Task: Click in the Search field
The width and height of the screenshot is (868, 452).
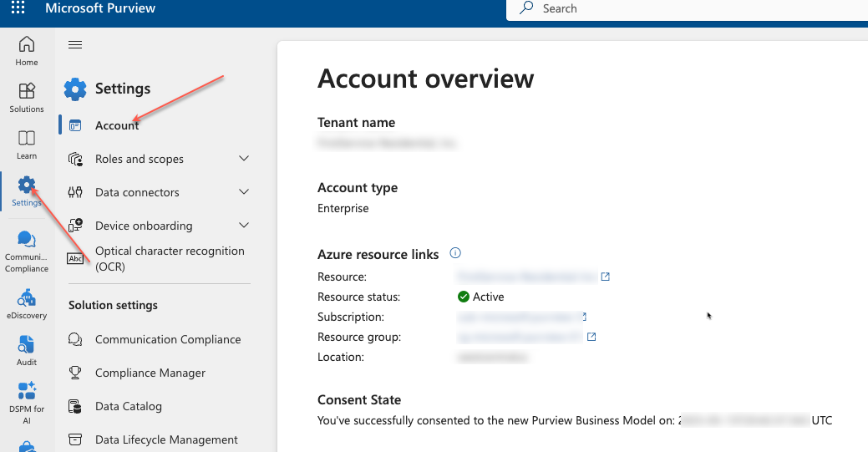Action: point(687,9)
